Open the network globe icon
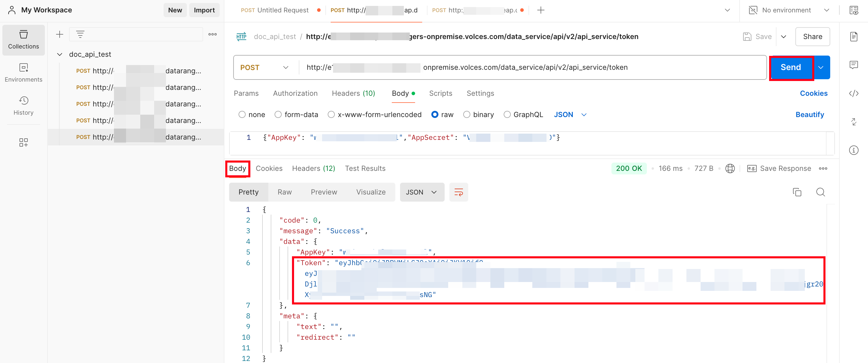868x363 pixels. (730, 168)
